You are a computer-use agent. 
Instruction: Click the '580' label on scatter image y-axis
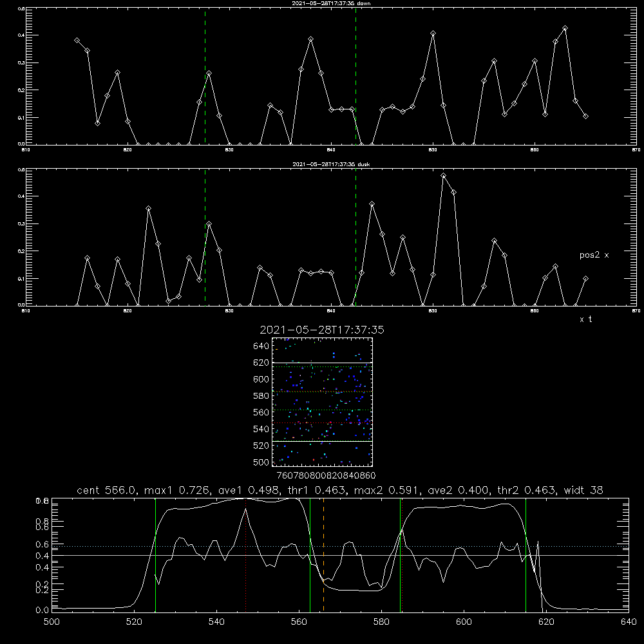pyautogui.click(x=261, y=396)
